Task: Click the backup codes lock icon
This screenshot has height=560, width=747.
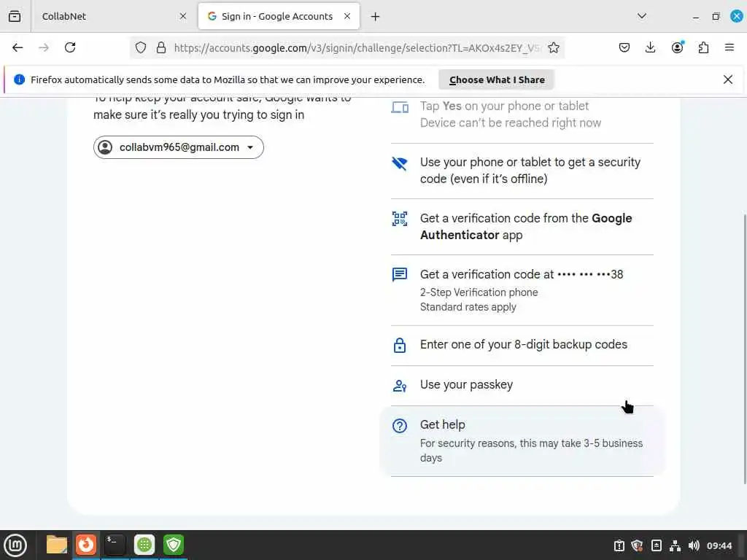Action: (x=400, y=345)
